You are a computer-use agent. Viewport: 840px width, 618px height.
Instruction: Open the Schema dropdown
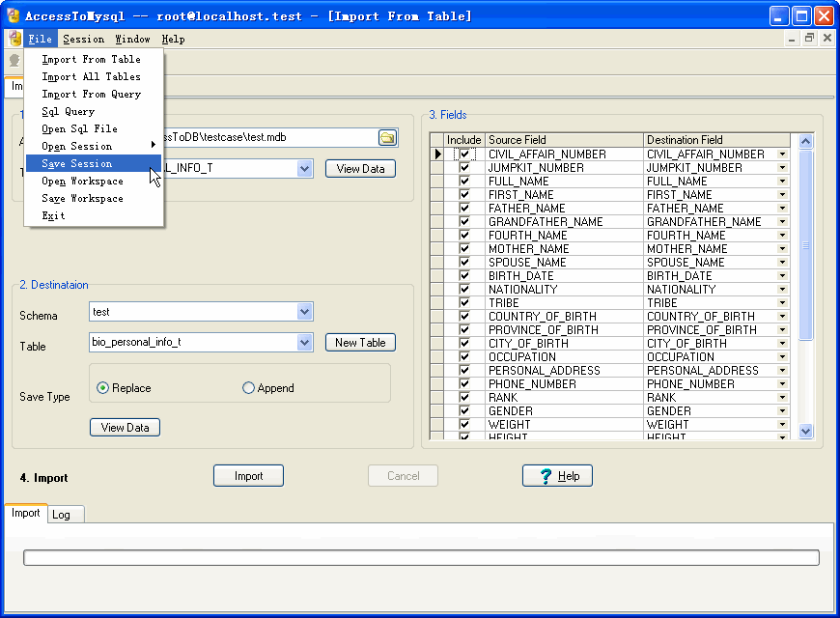(304, 311)
